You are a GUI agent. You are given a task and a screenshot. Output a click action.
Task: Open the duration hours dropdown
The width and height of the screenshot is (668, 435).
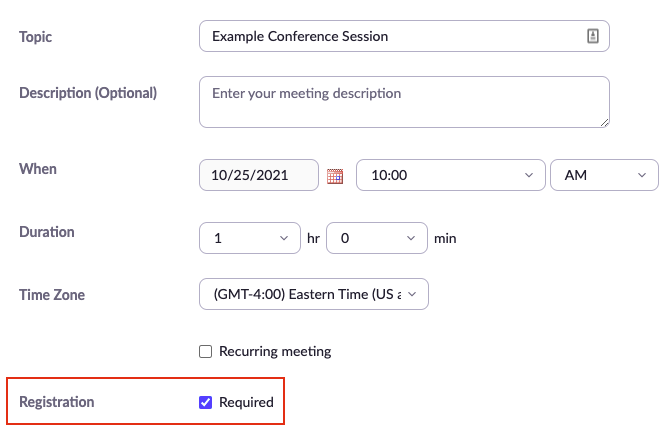pyautogui.click(x=250, y=238)
